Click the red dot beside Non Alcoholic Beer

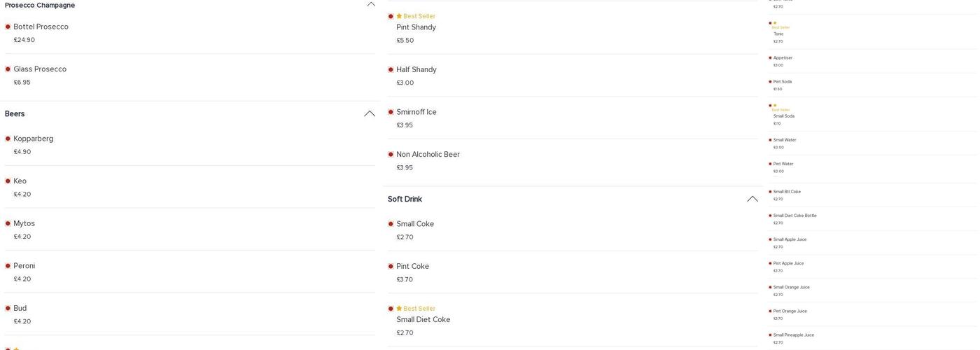coord(391,155)
